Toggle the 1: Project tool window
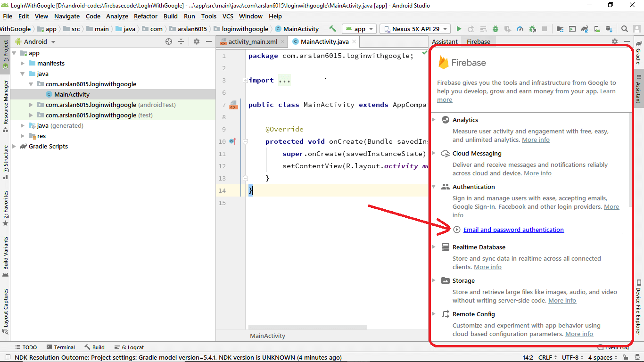 5,54
